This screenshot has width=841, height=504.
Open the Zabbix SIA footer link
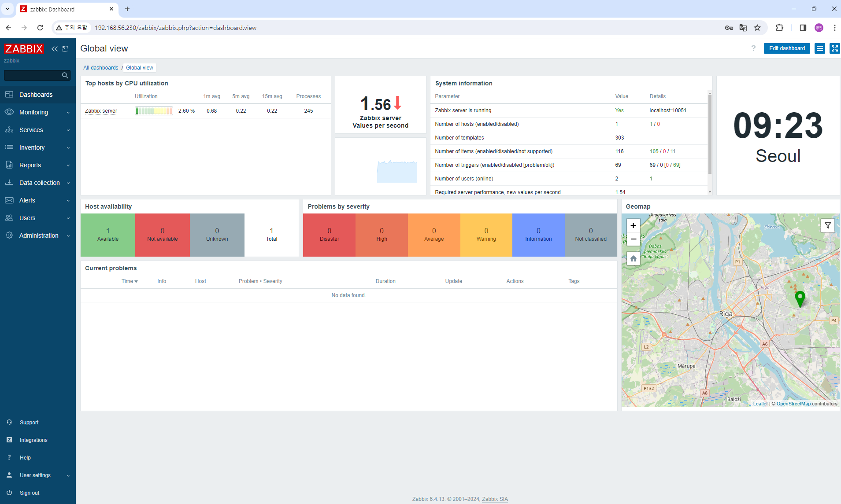tap(495, 499)
